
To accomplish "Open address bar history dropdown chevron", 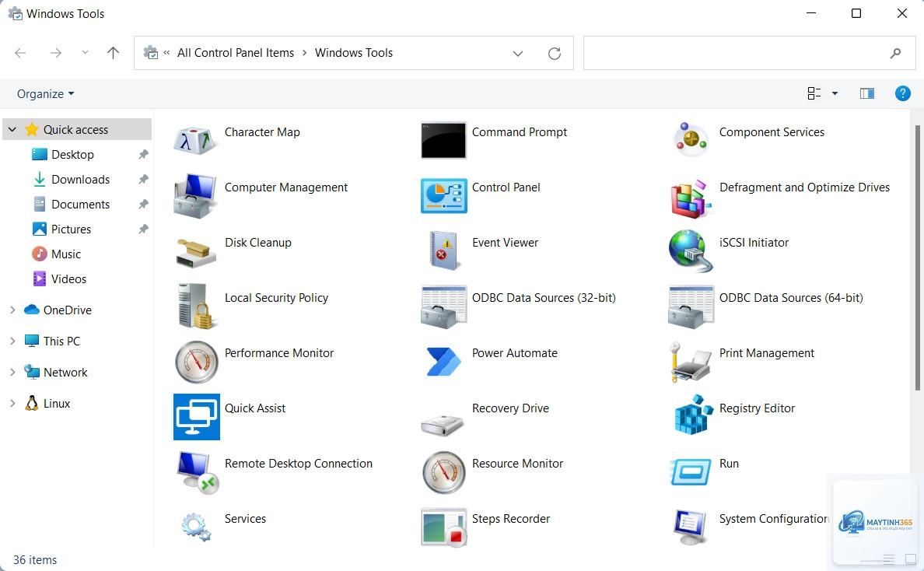I will point(518,53).
